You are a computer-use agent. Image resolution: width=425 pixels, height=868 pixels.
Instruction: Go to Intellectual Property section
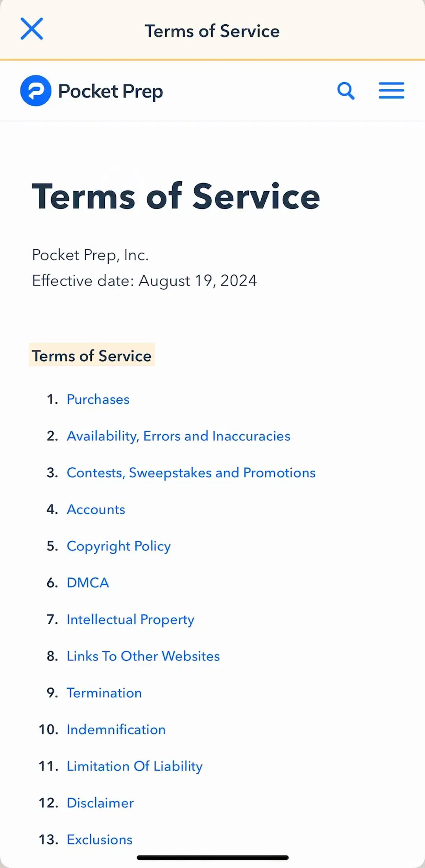click(131, 620)
